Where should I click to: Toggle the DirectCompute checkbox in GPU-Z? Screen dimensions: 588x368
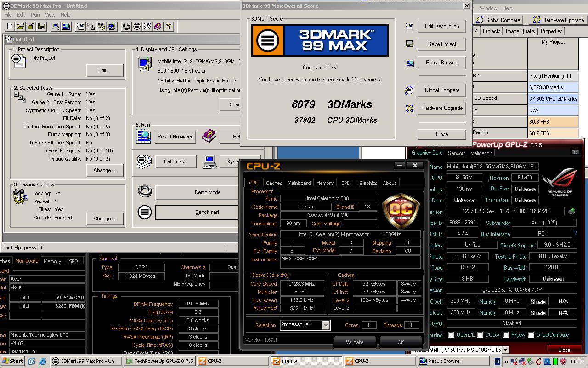click(x=531, y=335)
